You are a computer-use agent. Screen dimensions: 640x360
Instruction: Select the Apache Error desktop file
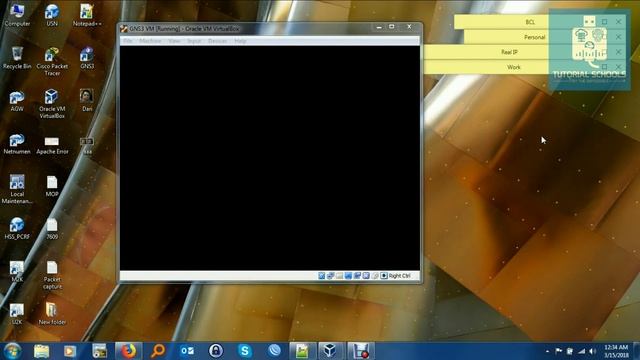click(52, 145)
